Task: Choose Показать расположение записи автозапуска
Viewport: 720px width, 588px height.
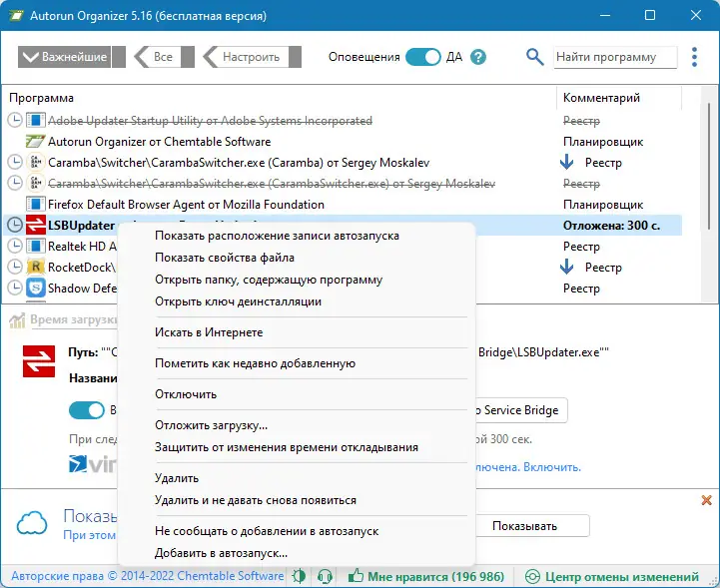Action: pos(297,236)
